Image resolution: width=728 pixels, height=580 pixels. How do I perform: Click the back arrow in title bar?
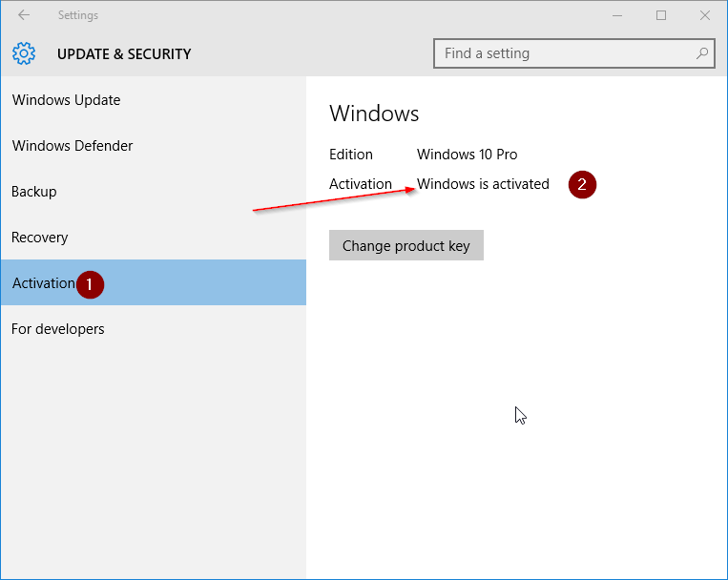point(24,15)
